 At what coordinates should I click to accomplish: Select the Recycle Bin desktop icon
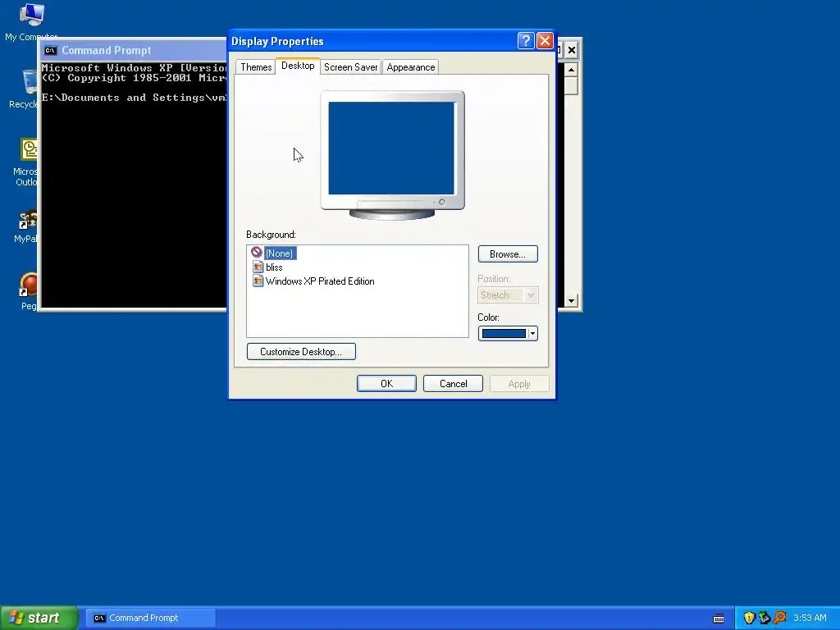coord(24,89)
